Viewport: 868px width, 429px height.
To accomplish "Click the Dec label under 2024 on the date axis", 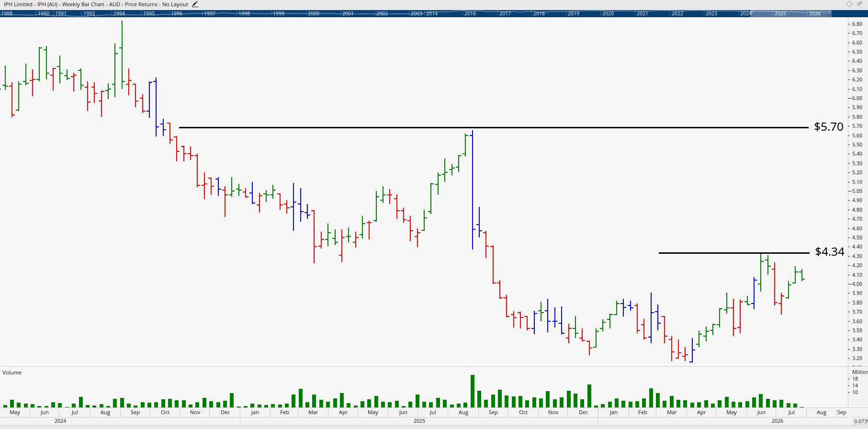I will click(x=225, y=412).
